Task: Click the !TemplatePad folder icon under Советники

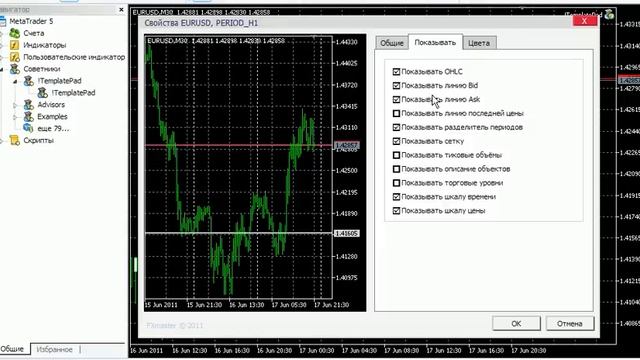Action: [x=29, y=81]
